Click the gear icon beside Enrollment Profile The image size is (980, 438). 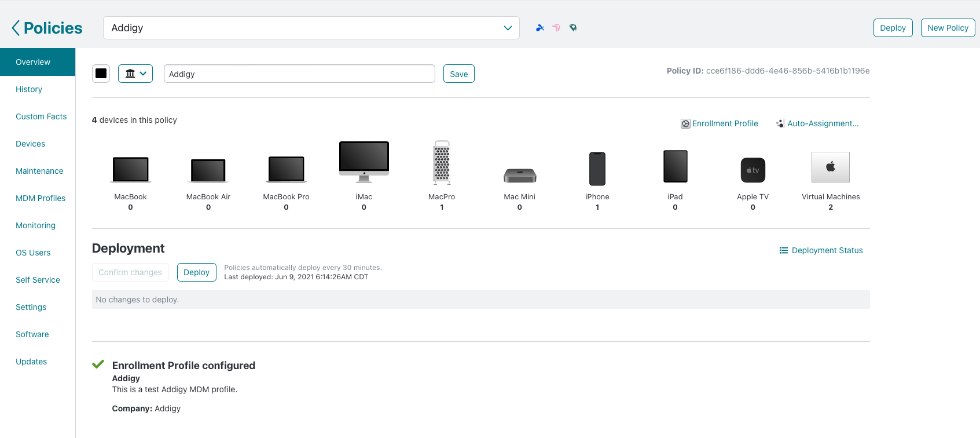685,123
